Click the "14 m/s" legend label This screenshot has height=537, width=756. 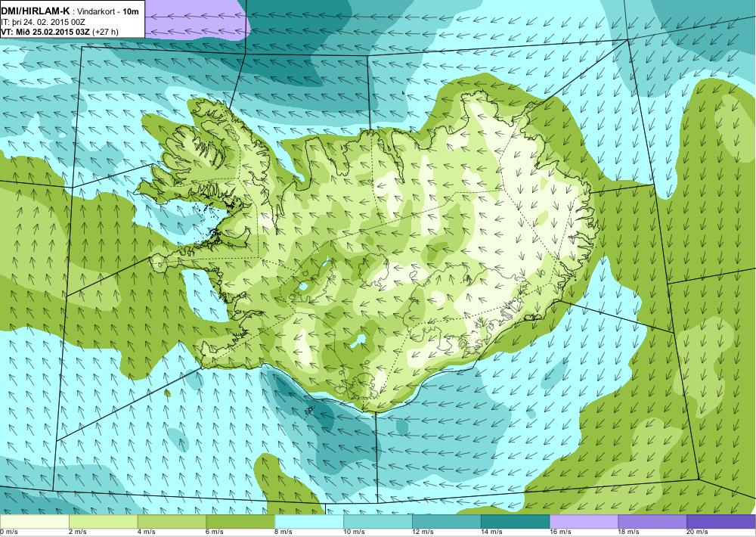click(x=492, y=532)
